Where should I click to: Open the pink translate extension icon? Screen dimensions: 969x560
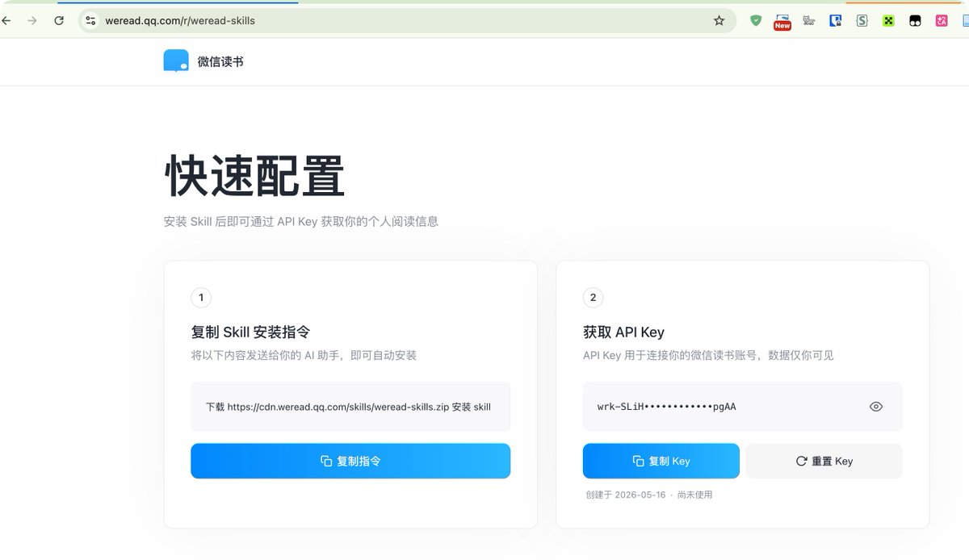click(942, 21)
